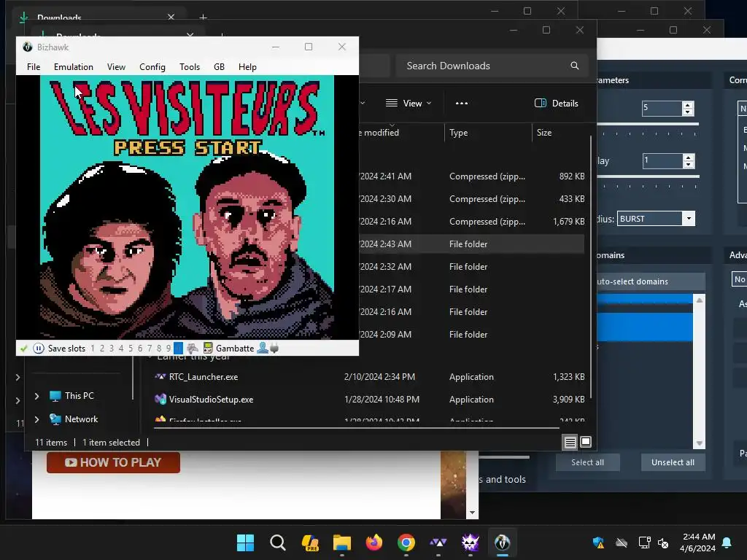Click the pause icon in Bizhawk status bar
The image size is (747, 560).
tap(39, 348)
